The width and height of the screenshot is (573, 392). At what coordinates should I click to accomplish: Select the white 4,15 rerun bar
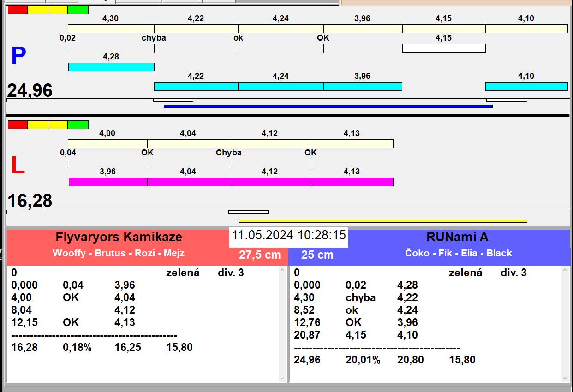pyautogui.click(x=444, y=48)
